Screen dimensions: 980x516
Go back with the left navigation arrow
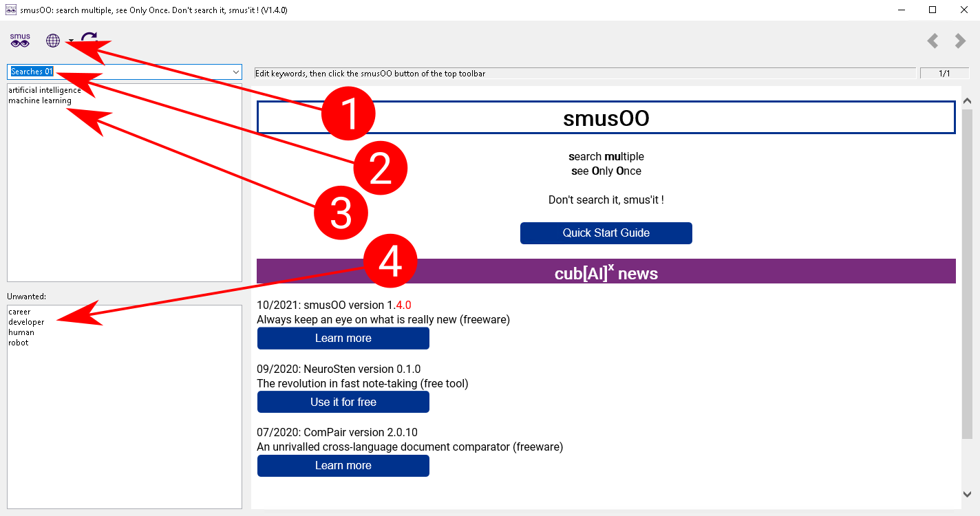coord(933,41)
